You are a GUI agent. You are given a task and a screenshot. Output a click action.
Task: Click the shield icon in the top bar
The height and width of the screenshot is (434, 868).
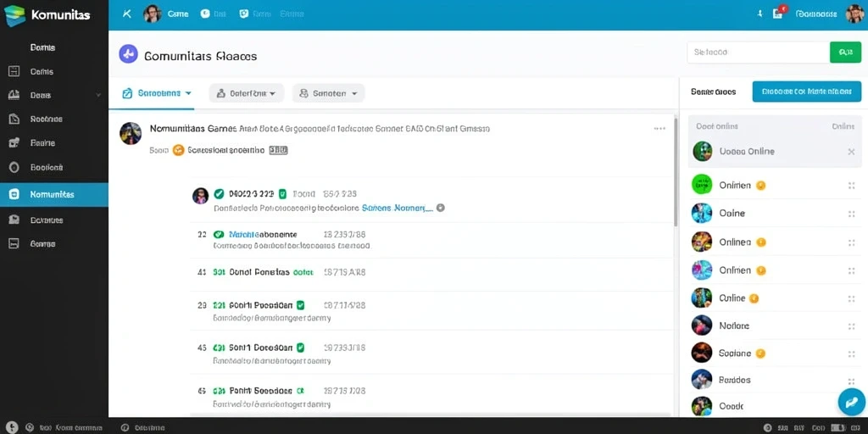(x=243, y=14)
